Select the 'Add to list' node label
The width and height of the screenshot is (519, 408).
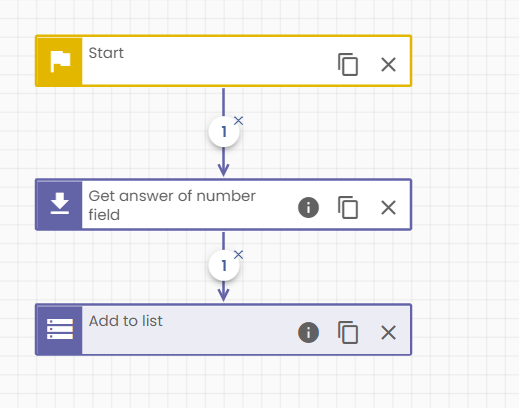tap(126, 321)
